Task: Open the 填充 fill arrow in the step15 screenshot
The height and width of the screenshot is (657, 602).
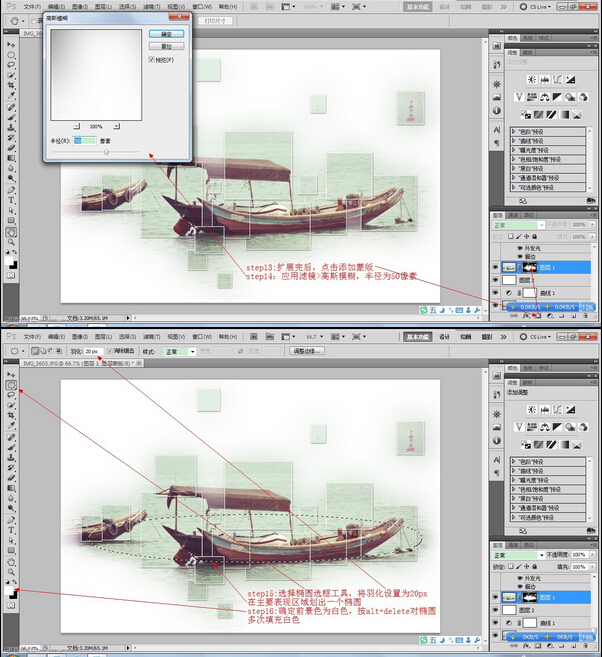Action: tap(592, 566)
